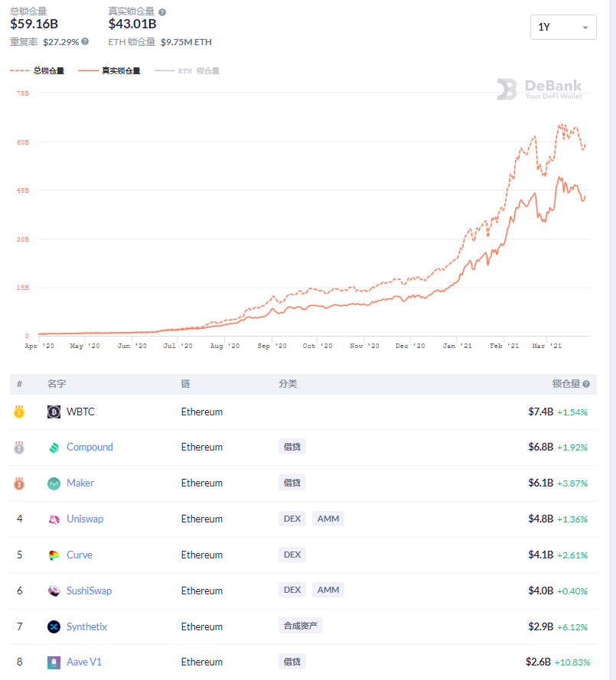
Task: Click the bronze rank 3 medal icon
Action: (x=19, y=483)
